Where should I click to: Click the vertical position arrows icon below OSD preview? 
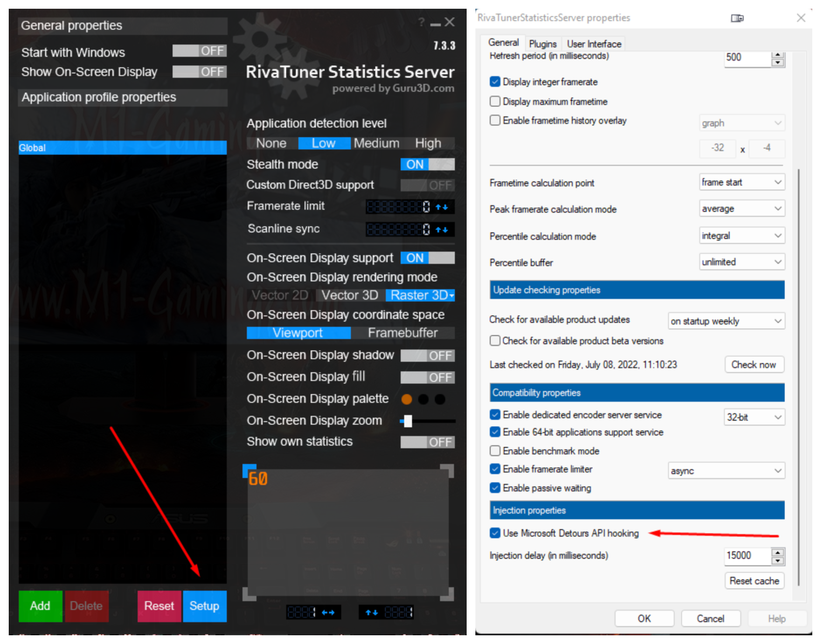point(372,613)
